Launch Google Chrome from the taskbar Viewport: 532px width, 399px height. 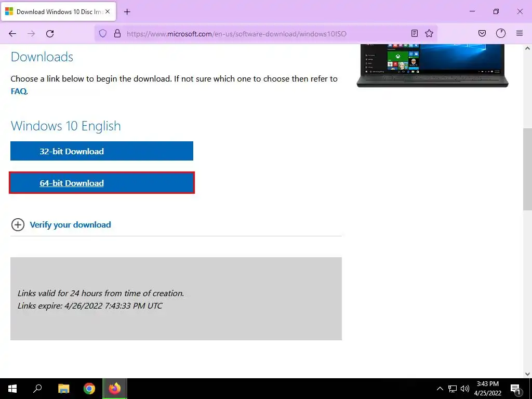[89, 389]
